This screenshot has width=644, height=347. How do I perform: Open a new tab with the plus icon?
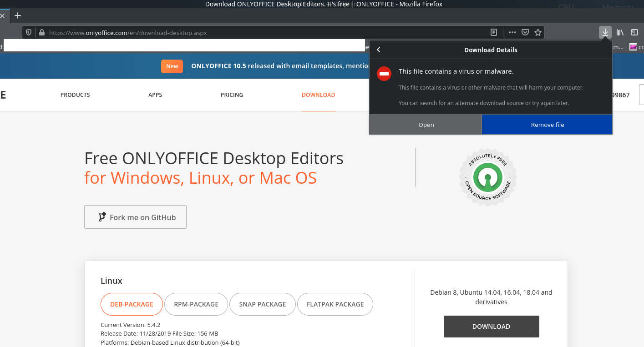pos(17,15)
